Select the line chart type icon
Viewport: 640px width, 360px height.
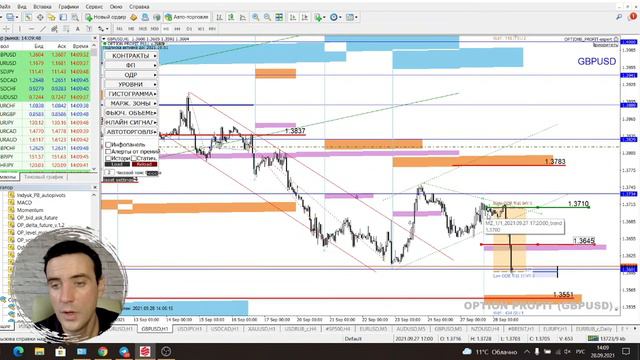243,17
